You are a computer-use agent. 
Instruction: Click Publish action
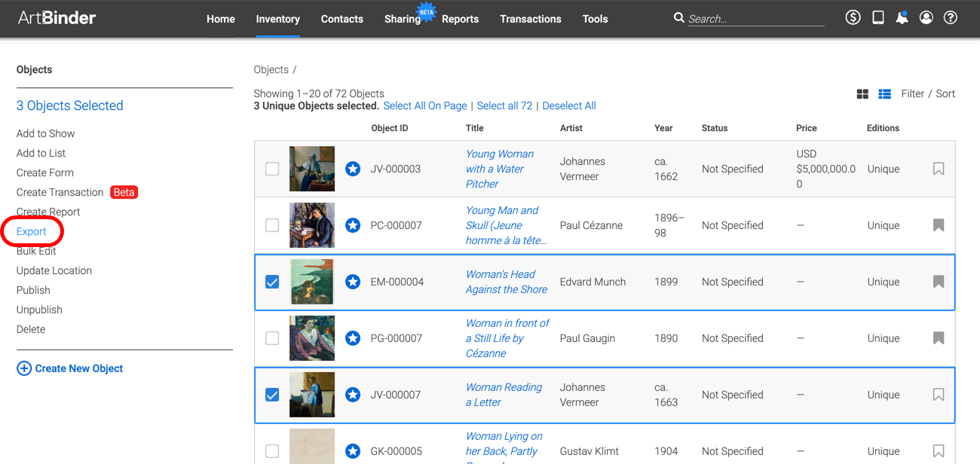[x=33, y=290]
